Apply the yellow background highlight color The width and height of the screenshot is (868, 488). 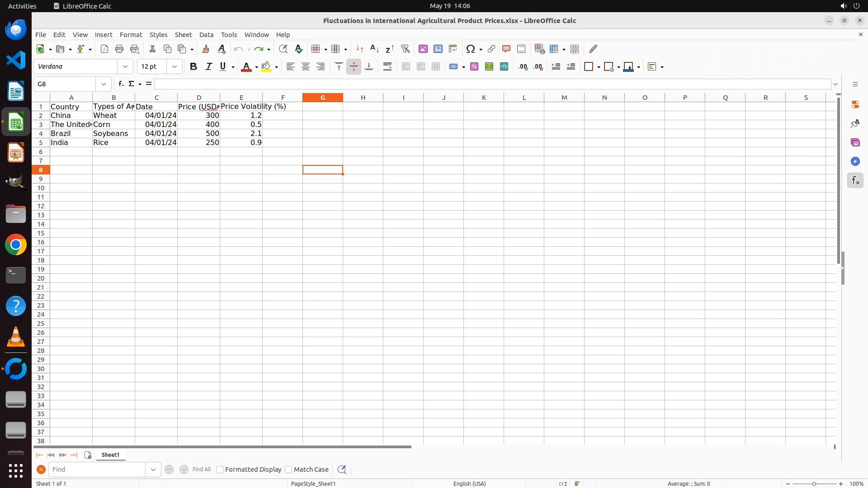(266, 67)
